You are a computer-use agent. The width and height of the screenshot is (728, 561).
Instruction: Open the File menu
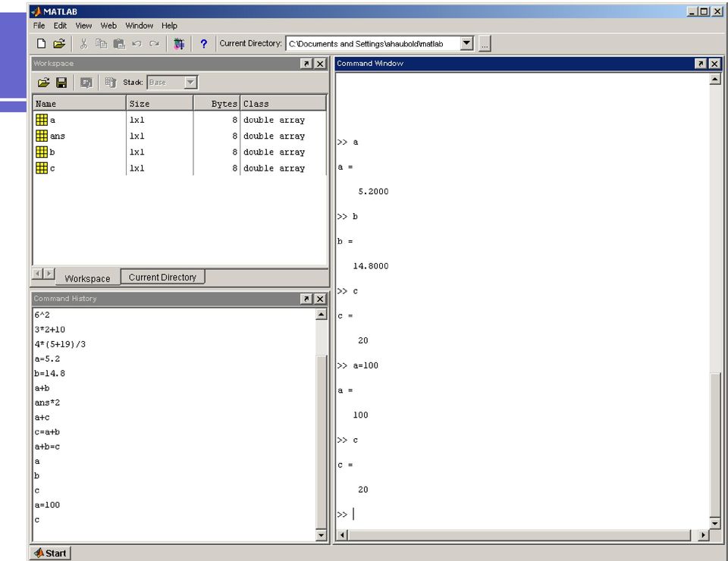point(39,26)
